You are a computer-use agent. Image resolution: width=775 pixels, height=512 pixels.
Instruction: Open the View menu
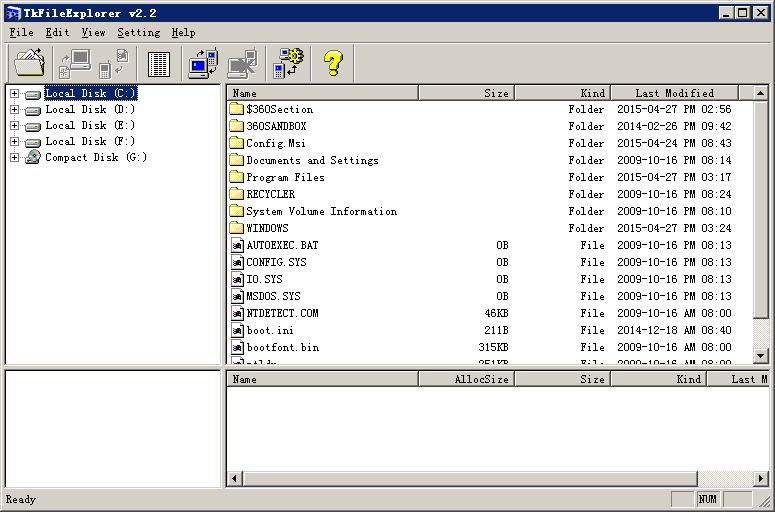coord(93,32)
